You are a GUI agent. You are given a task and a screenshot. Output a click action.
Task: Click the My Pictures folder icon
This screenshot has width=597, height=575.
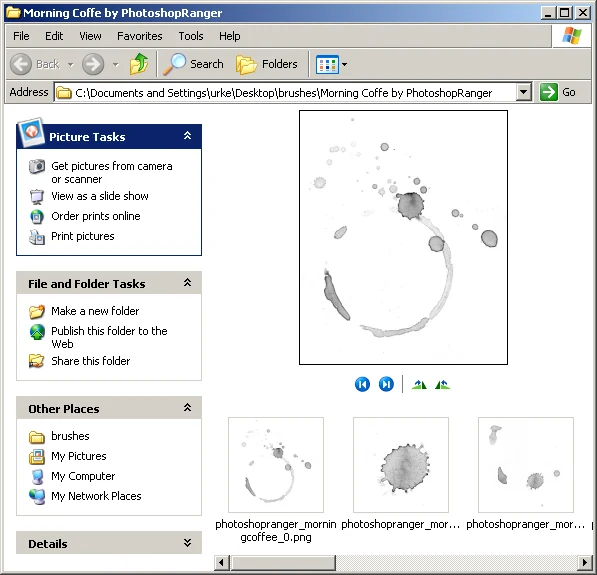click(x=37, y=457)
